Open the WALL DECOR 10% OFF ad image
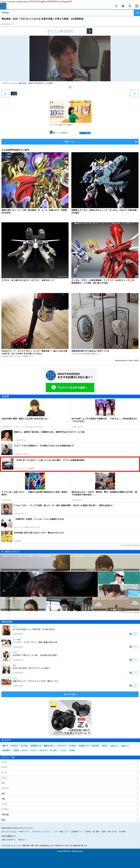140x868 pixels. click(70, 112)
